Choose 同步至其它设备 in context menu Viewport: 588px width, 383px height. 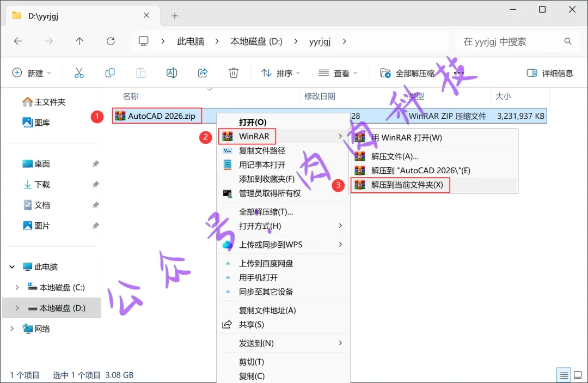pos(283,292)
